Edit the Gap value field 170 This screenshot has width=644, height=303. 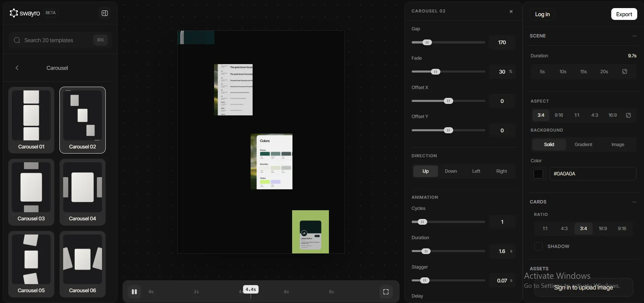502,43
